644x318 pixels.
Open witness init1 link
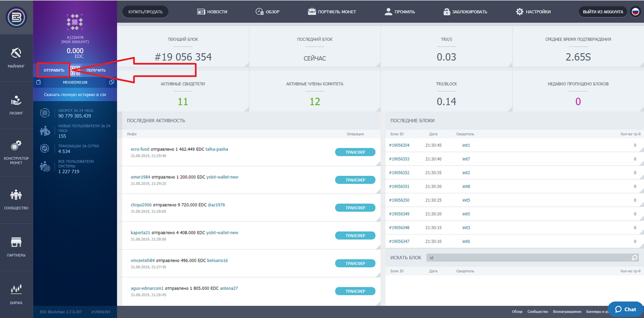466,145
